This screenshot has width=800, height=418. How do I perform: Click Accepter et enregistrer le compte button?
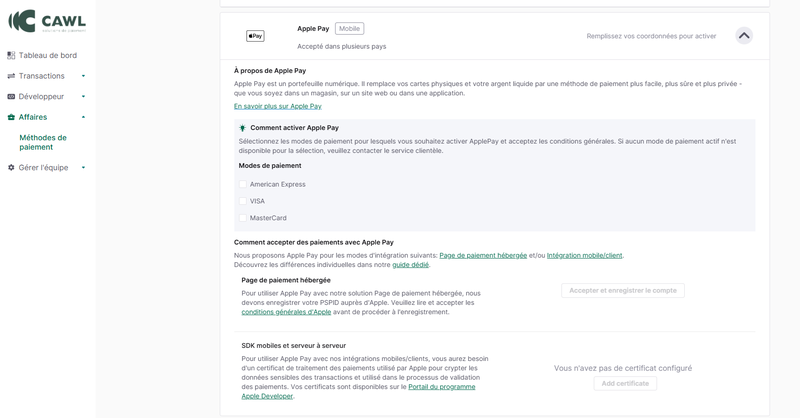[x=622, y=290]
